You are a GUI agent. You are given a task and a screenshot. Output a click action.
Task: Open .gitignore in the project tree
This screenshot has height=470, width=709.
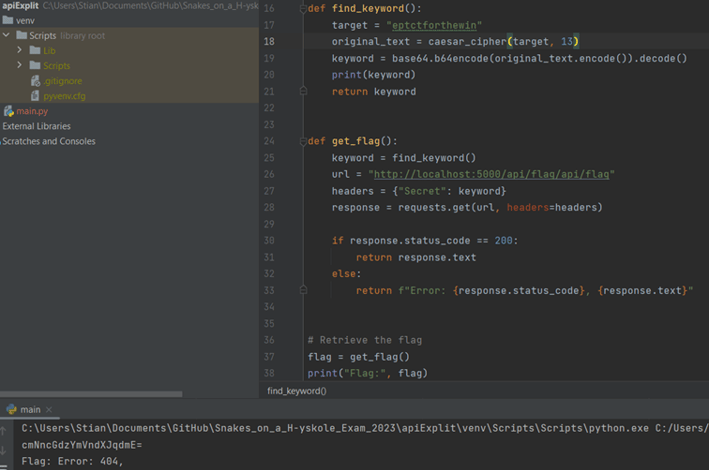[x=63, y=81]
